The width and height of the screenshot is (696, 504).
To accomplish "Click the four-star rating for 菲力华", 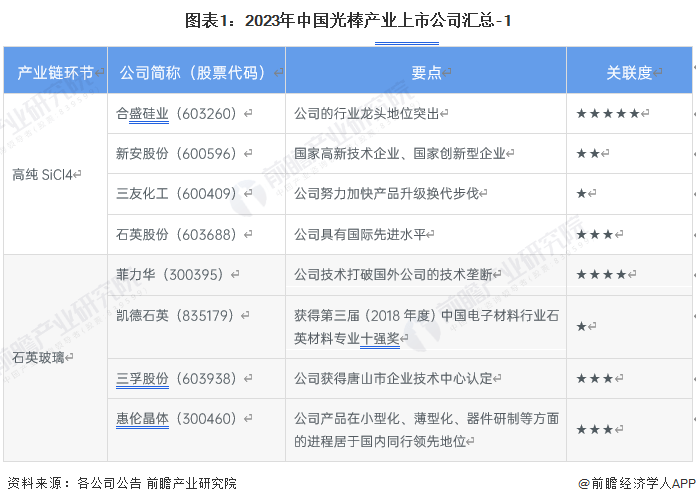I will pos(601,274).
